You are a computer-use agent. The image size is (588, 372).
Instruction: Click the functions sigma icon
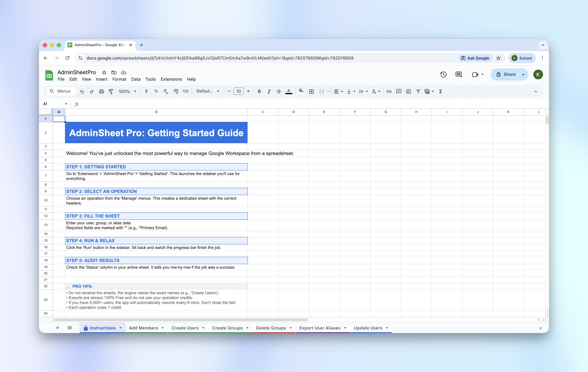point(441,91)
